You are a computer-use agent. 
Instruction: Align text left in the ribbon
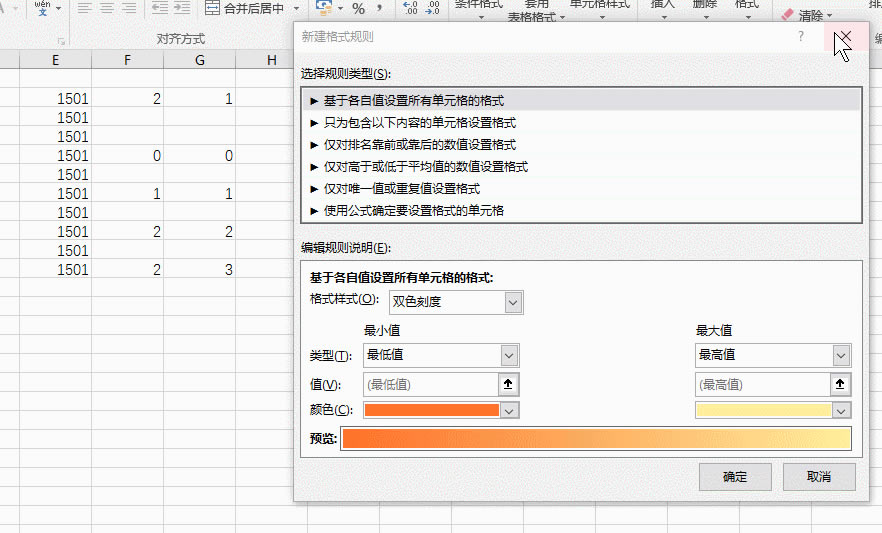click(x=84, y=8)
